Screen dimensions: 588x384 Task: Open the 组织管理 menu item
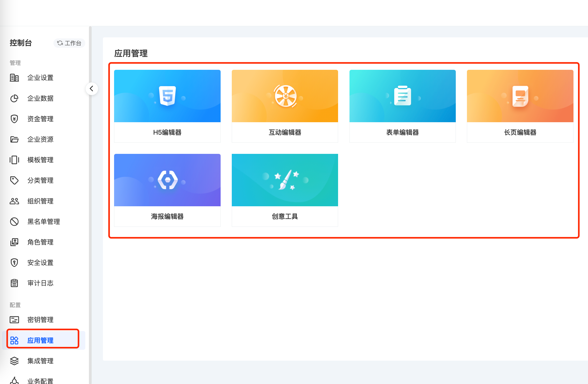pos(40,201)
